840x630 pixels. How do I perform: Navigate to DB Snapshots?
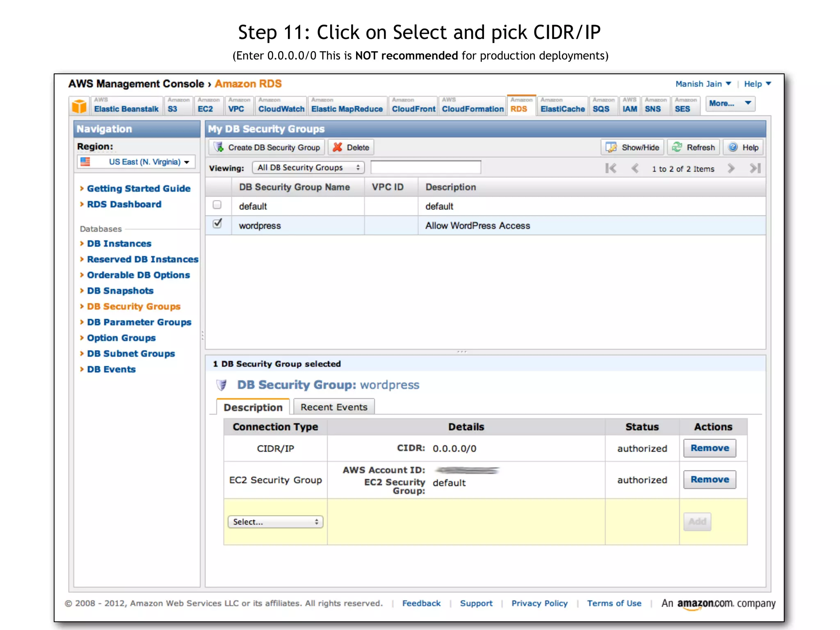pyautogui.click(x=120, y=290)
